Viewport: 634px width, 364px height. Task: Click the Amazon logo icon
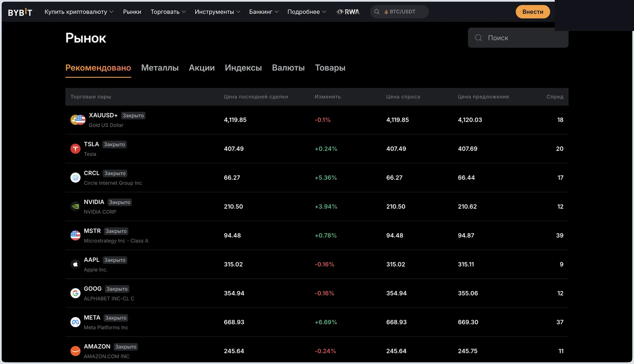pyautogui.click(x=75, y=351)
